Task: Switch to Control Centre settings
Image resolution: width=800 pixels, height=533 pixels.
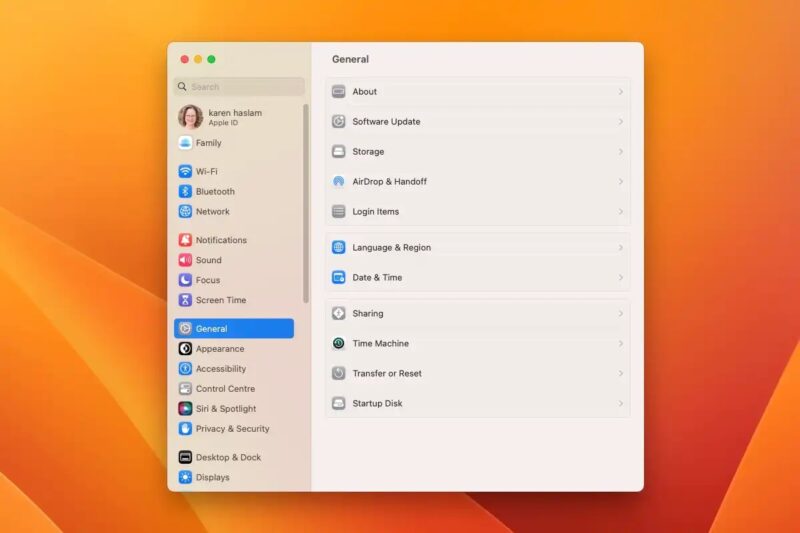Action: 225,389
